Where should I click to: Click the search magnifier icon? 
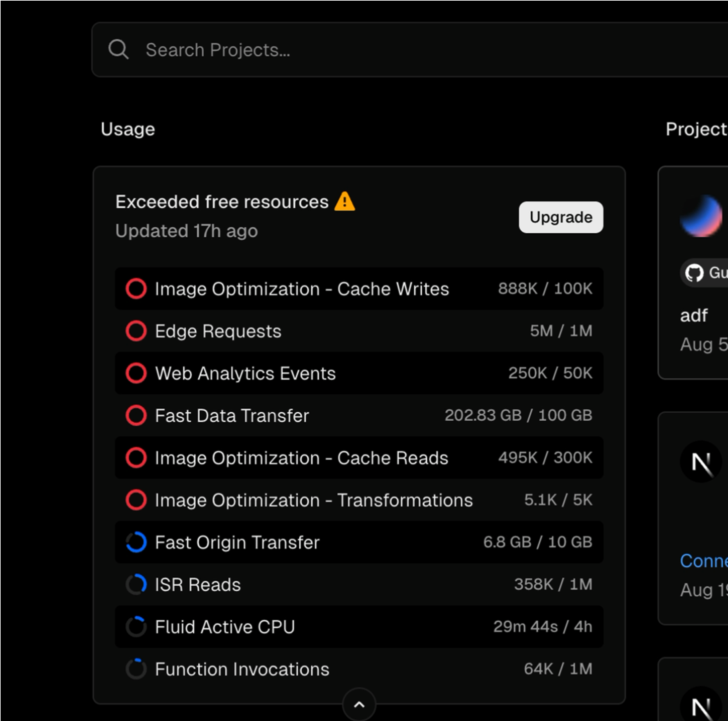click(118, 50)
